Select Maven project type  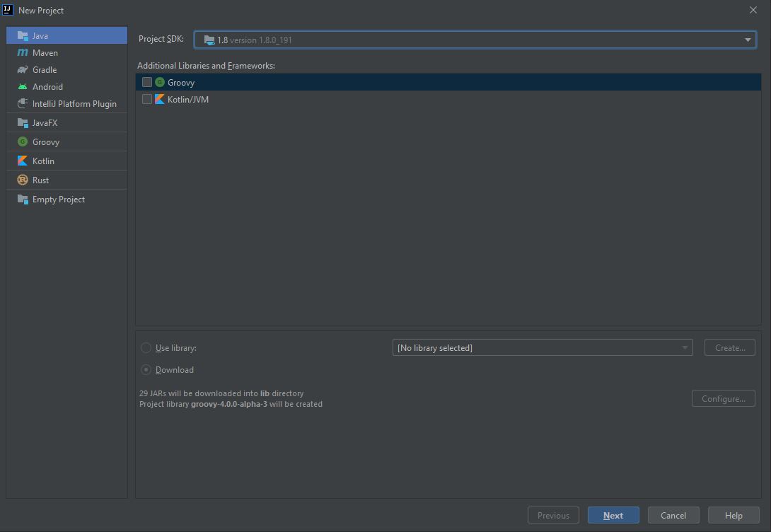coord(67,52)
